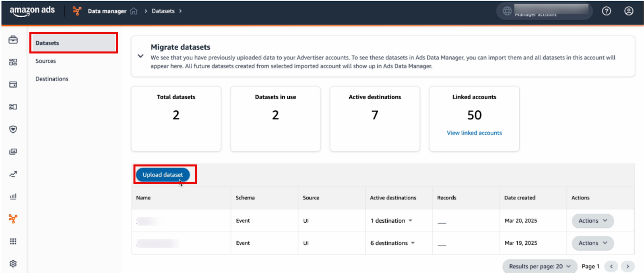The image size is (644, 273).
Task: Expand the '6 destinations' dropdown
Action: (x=392, y=243)
